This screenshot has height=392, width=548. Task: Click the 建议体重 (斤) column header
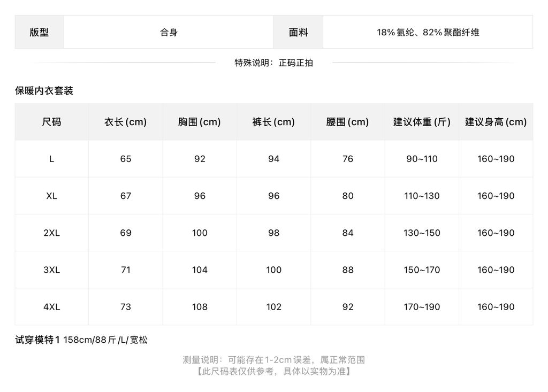(422, 122)
